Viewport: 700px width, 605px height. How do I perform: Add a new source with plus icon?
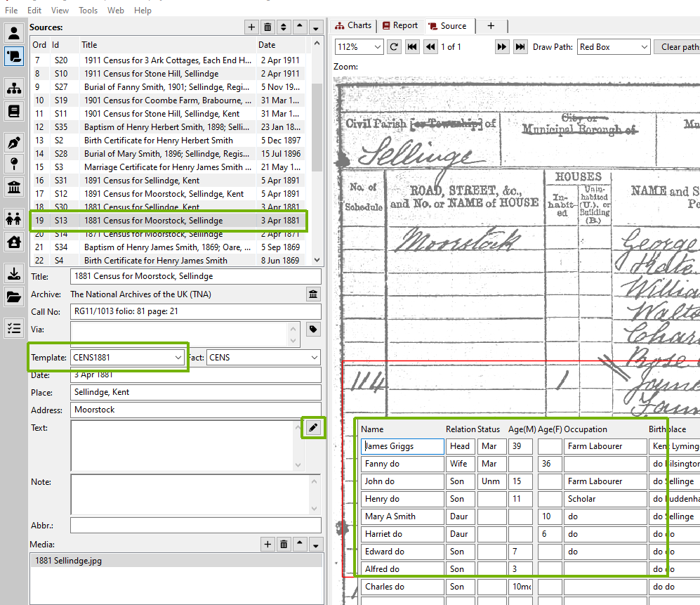pos(251,27)
